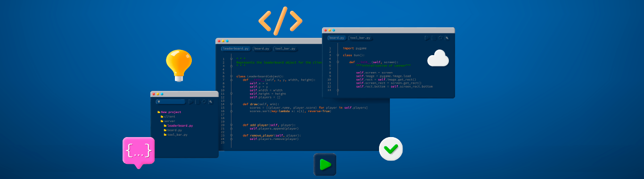Image resolution: width=644 pixels, height=179 pixels.
Task: Click the fold marker at line 13 of the Gun window
Action: [x=338, y=89]
